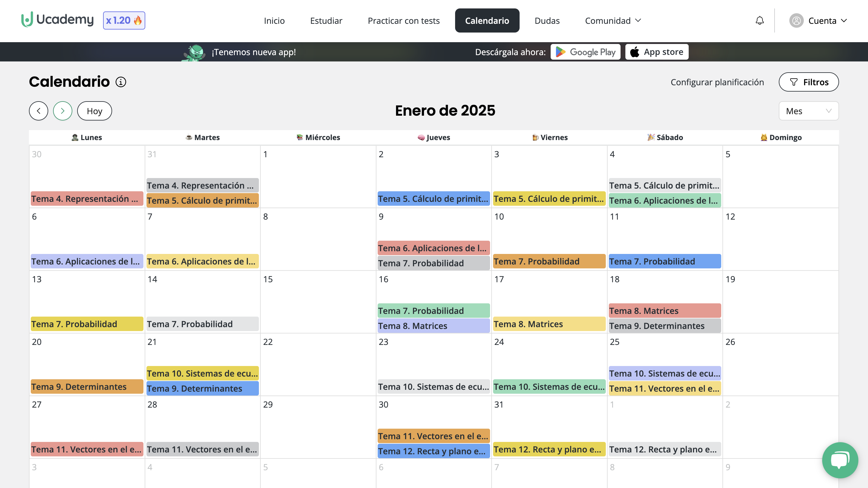Open the App store download badge
868x488 pixels.
coord(656,52)
